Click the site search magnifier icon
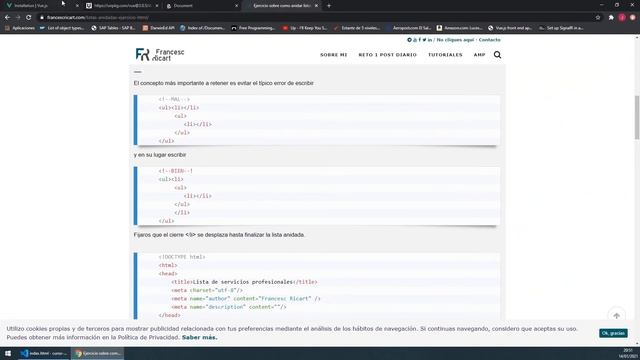The image size is (640, 360). click(497, 55)
